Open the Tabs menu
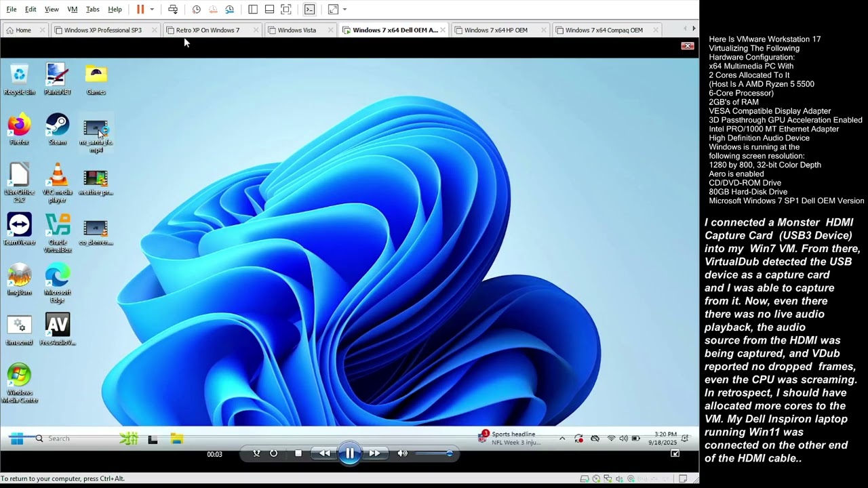 (x=93, y=9)
